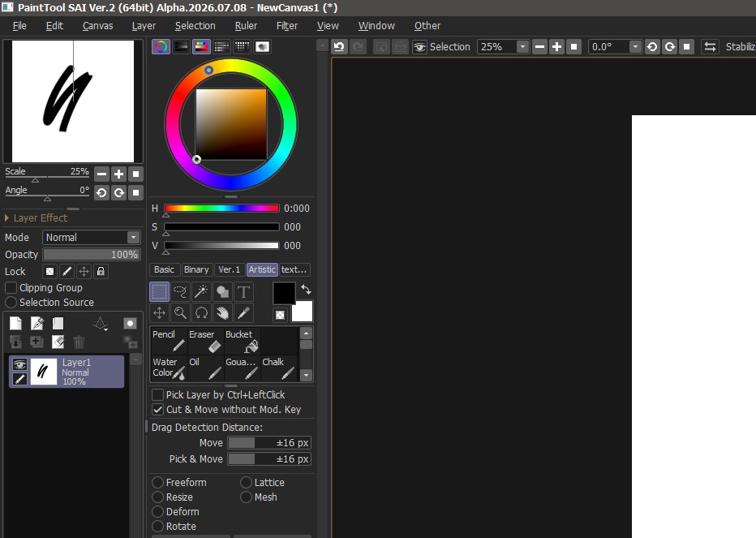Select the Zoom magnifier tool
The height and width of the screenshot is (538, 756).
coord(180,313)
